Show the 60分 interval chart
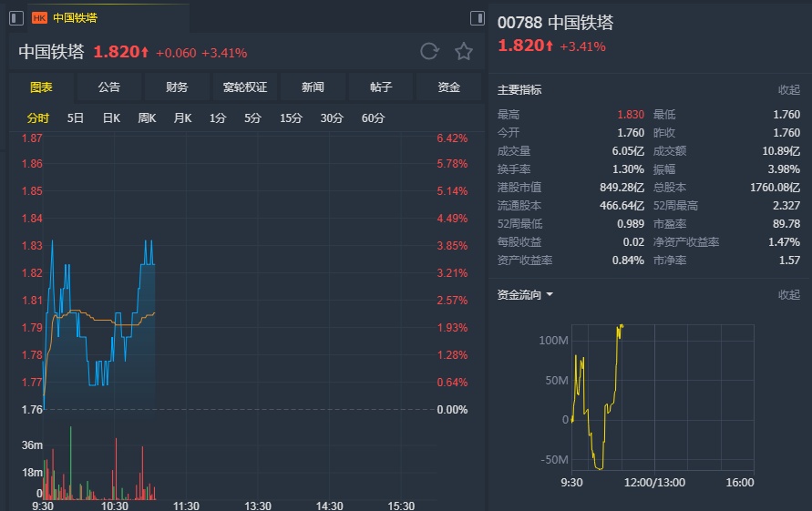This screenshot has height=511, width=812. [373, 118]
